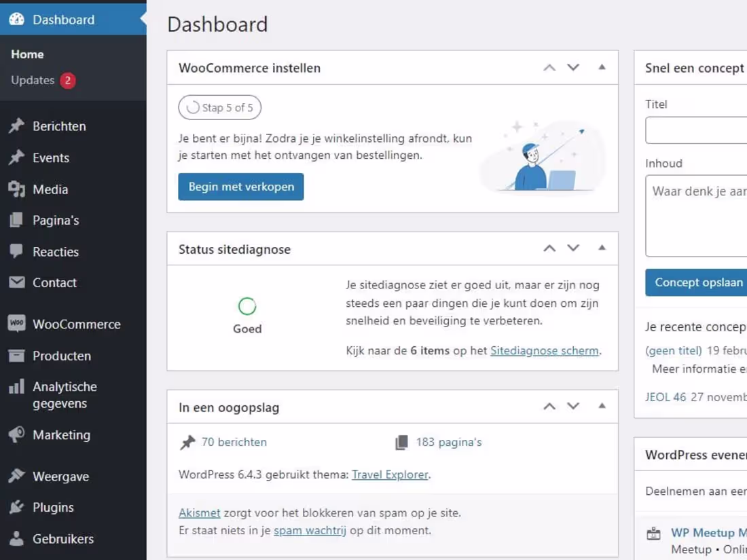Open the Gebruikers menu

point(73,539)
